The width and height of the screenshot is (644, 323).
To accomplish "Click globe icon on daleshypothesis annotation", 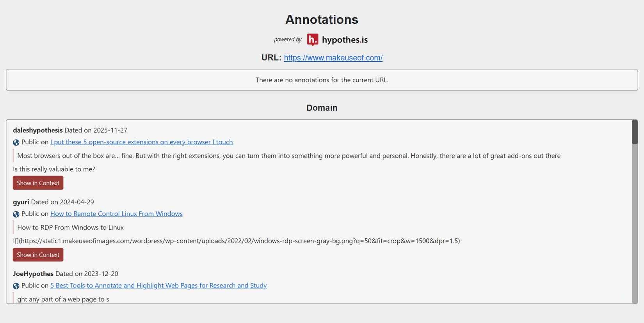I will click(x=16, y=142).
